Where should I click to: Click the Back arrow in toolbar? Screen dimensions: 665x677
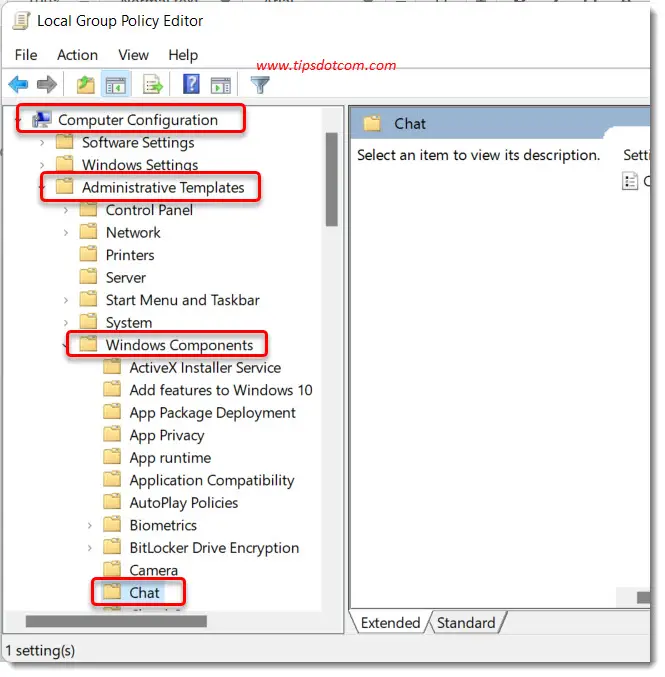19,85
